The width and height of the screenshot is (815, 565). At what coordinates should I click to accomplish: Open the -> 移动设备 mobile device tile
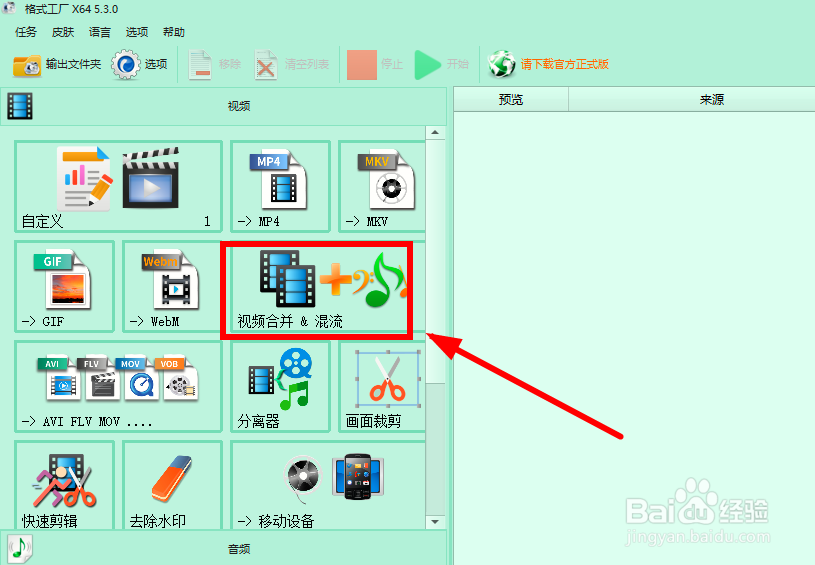point(328,485)
